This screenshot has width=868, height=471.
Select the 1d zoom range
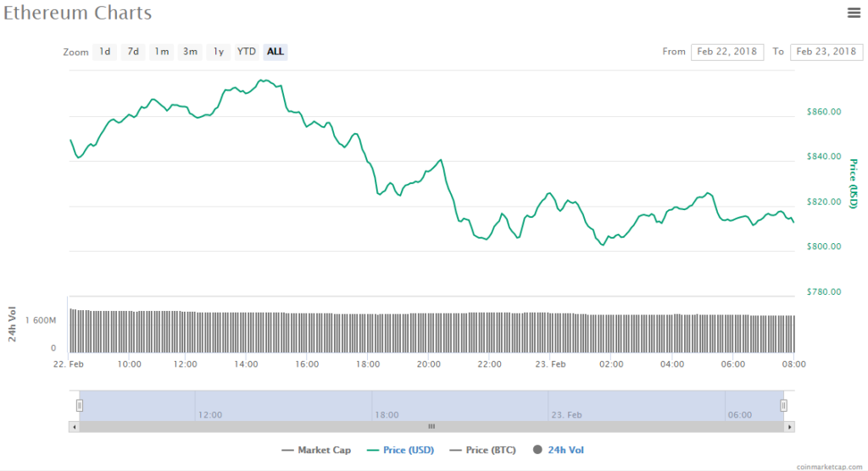click(105, 52)
